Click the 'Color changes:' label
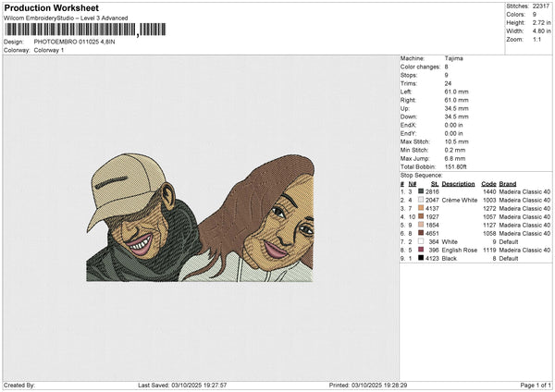Screen dimensions: 555x392 click(420, 67)
